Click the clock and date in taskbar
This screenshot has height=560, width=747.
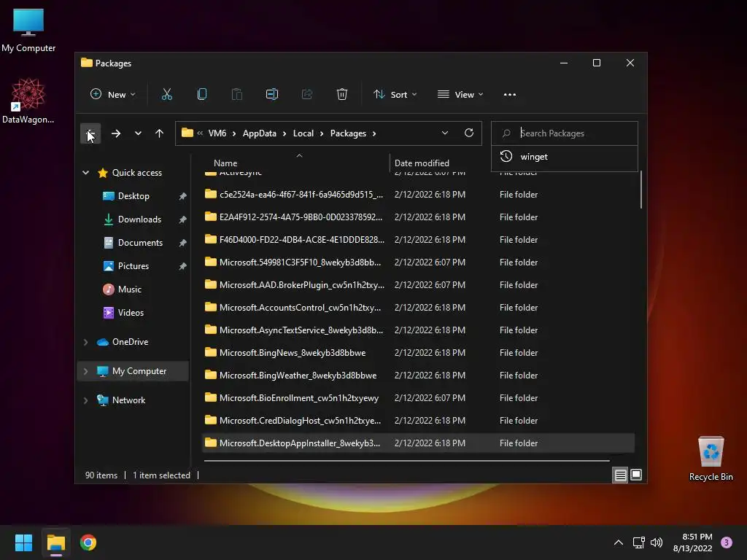693,542
